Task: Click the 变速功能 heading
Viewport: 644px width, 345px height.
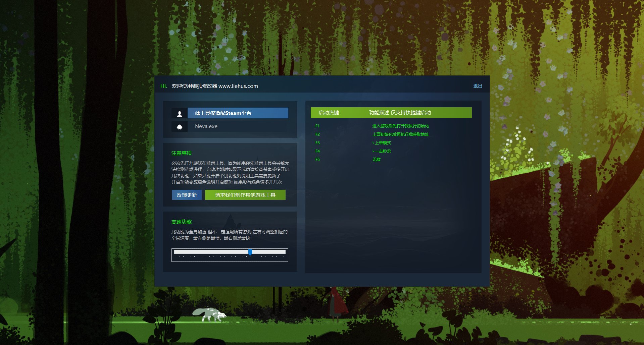Action: [x=182, y=222]
